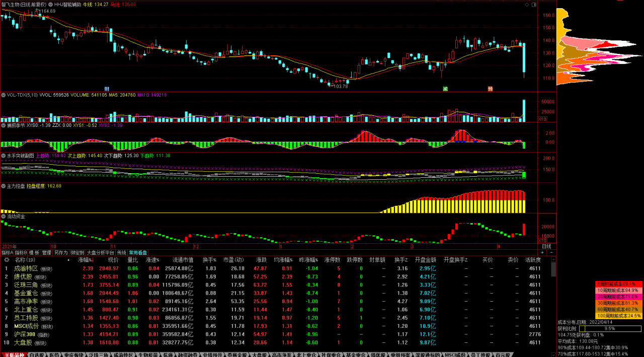Click the 5周期前成本 red color legend

click(x=619, y=284)
